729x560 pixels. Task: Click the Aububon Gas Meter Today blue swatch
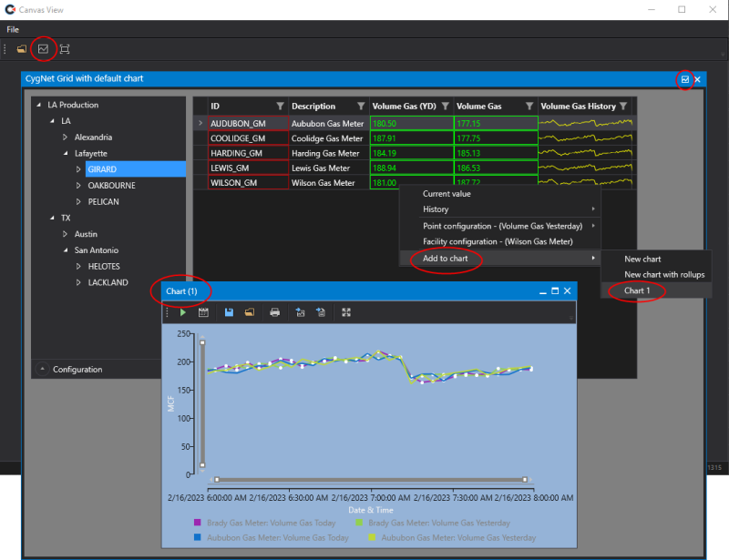[197, 537]
